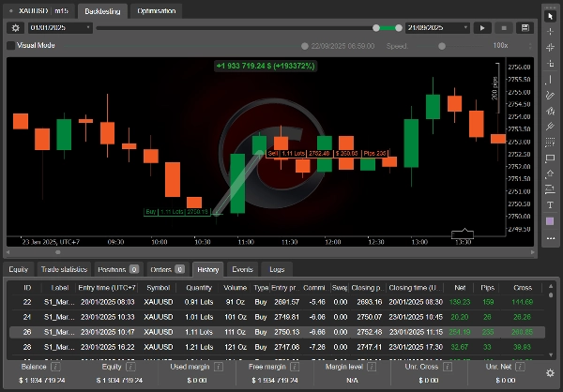Open backtesting settings gear icon
Viewport: 563px width, 392px height.
(x=15, y=27)
